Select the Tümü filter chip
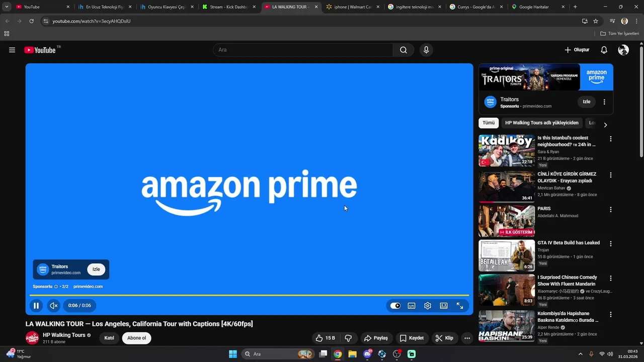644x362 pixels. click(489, 123)
